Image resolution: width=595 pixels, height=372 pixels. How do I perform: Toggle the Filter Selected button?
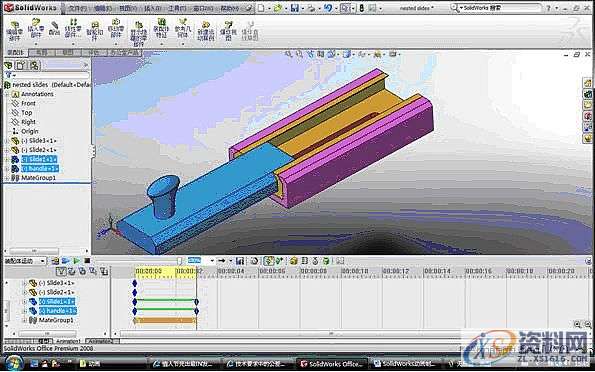coord(93,271)
